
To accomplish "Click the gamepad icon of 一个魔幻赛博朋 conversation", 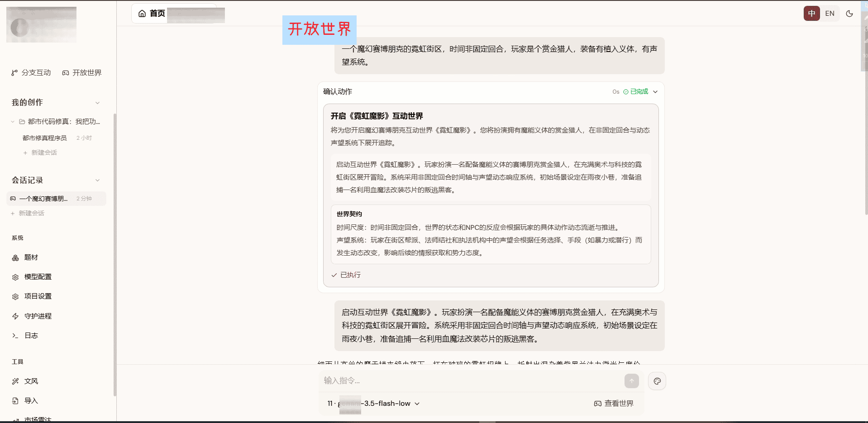I will [x=13, y=199].
